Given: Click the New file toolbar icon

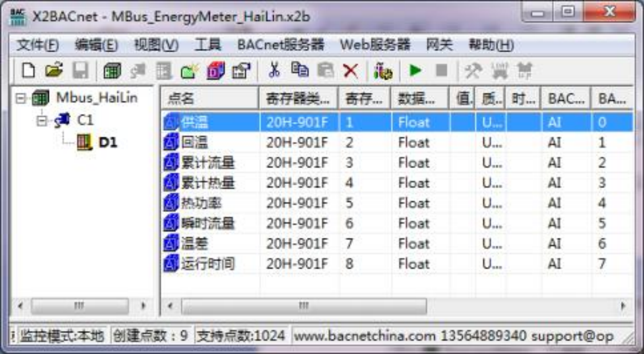Looking at the screenshot, I should (x=29, y=70).
